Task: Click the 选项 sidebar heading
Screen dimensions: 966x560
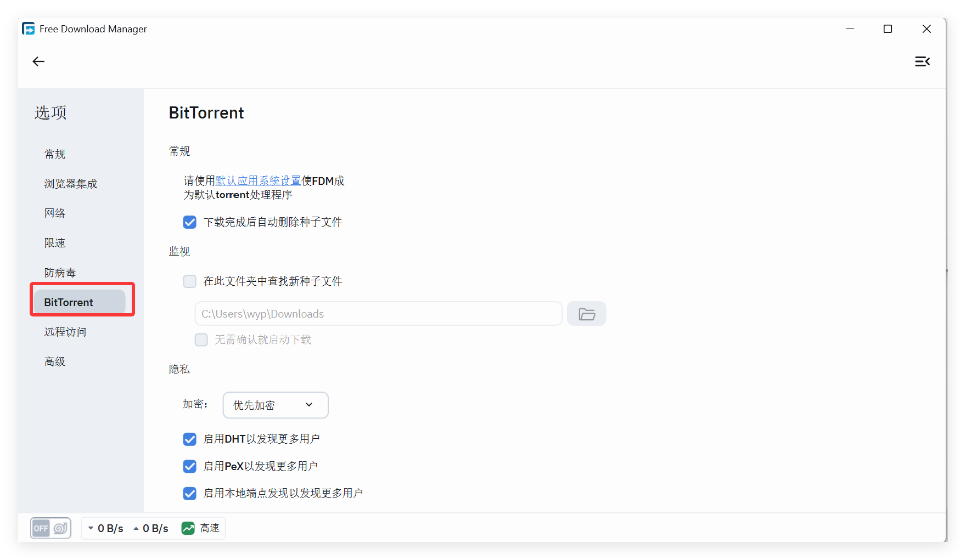Action: (50, 112)
